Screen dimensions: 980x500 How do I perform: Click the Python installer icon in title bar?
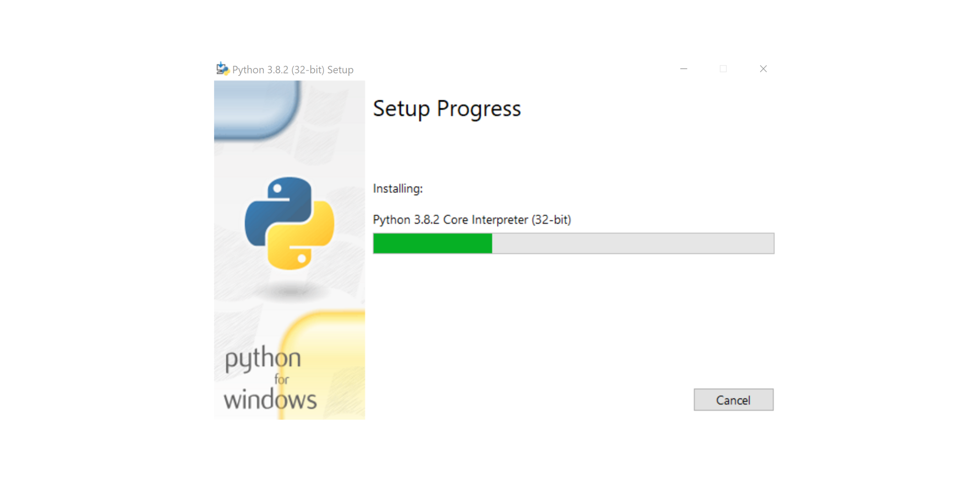click(223, 69)
